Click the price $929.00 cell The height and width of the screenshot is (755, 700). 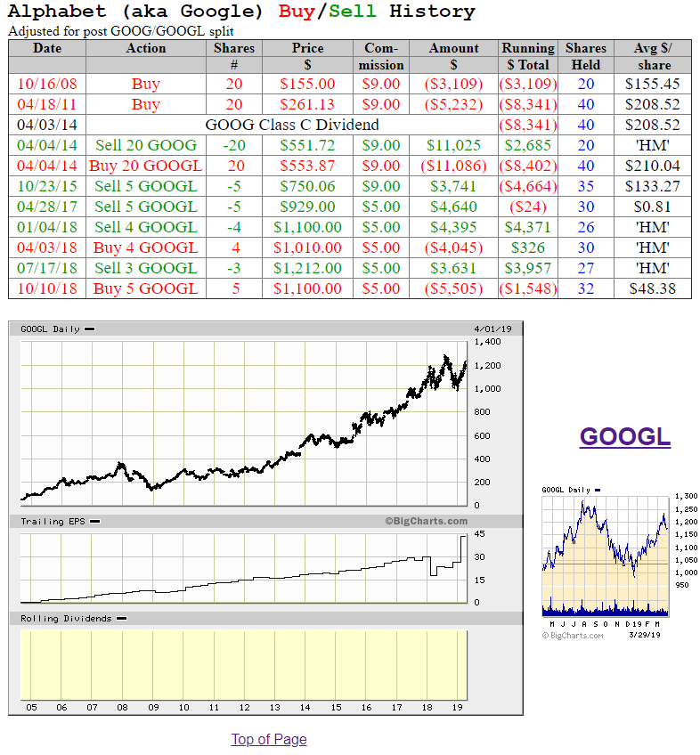tap(307, 207)
